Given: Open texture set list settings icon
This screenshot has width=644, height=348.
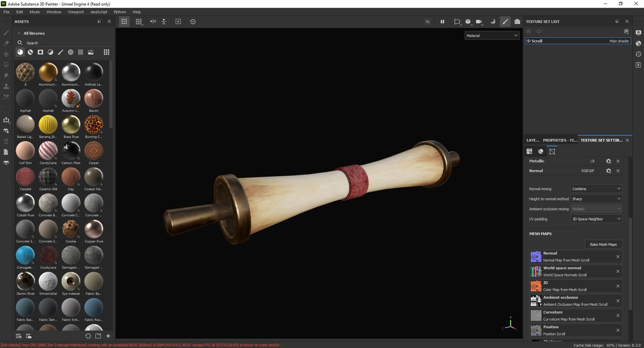Looking at the screenshot, I should [x=626, y=31].
